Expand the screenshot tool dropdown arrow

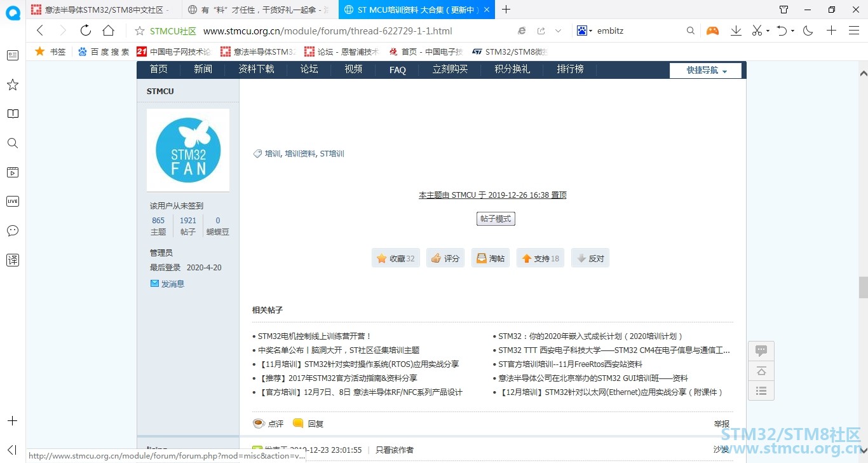pos(768,31)
